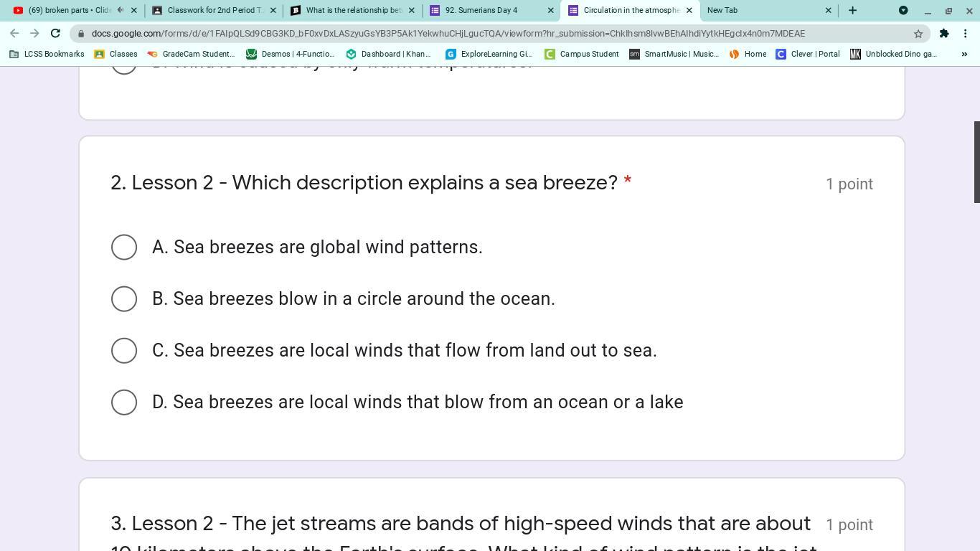
Task: Open the 'What is the relationship' tab
Action: tap(348, 10)
